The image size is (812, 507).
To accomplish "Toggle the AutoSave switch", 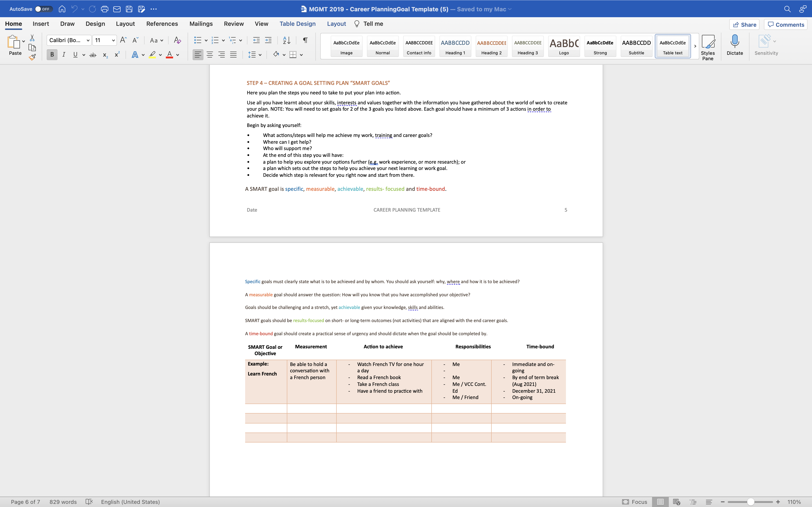I will pos(44,9).
